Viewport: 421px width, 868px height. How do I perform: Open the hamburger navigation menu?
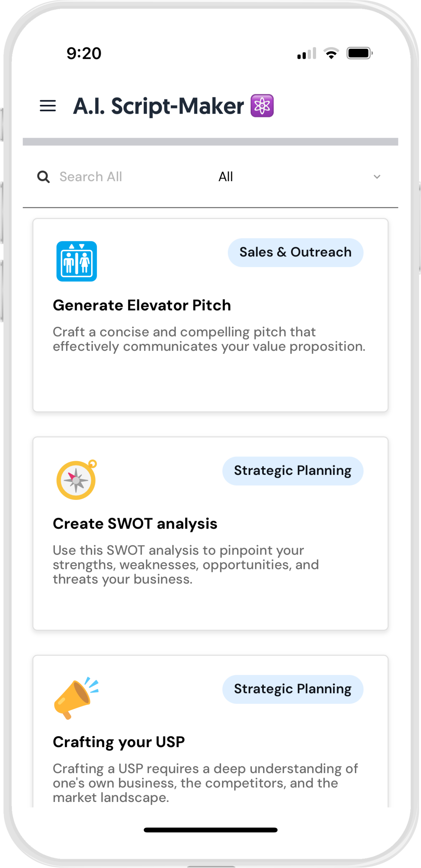[48, 106]
